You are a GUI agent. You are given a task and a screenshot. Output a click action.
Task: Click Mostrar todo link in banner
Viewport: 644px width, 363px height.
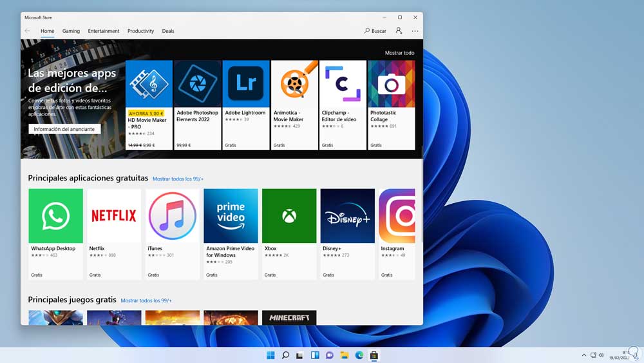tap(399, 53)
